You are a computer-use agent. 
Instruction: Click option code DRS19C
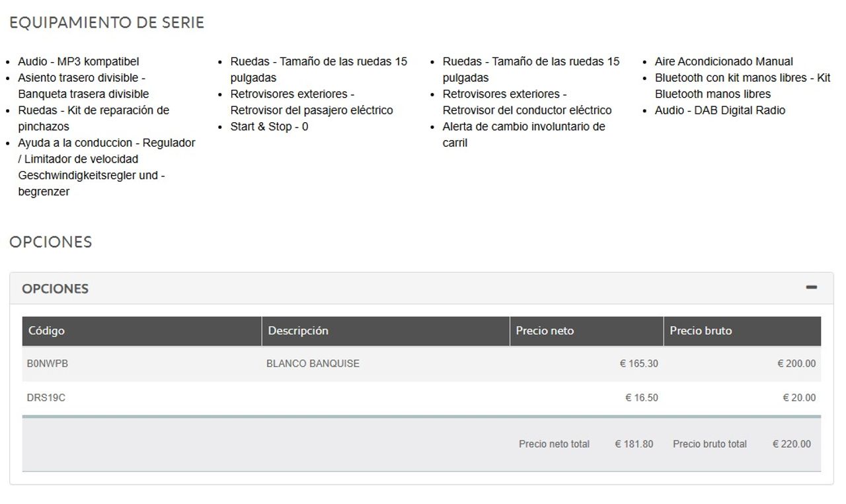(46, 398)
